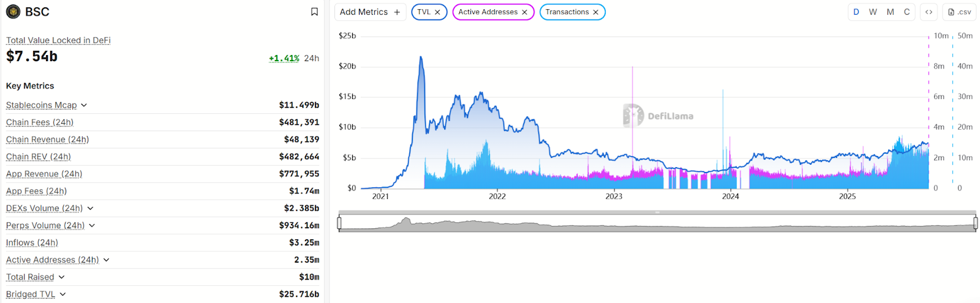Switch chart to Monthly interval
This screenshot has height=303, width=980.
[890, 12]
